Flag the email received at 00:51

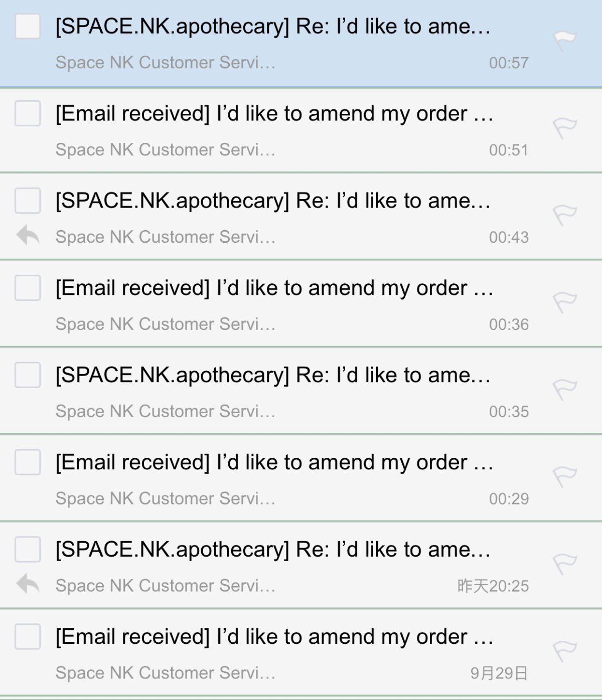click(565, 128)
